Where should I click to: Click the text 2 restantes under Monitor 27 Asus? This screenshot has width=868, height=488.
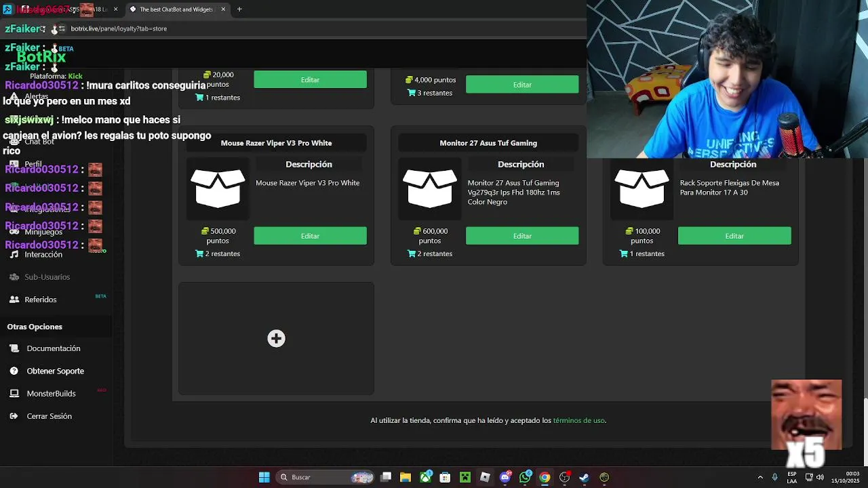(x=435, y=253)
